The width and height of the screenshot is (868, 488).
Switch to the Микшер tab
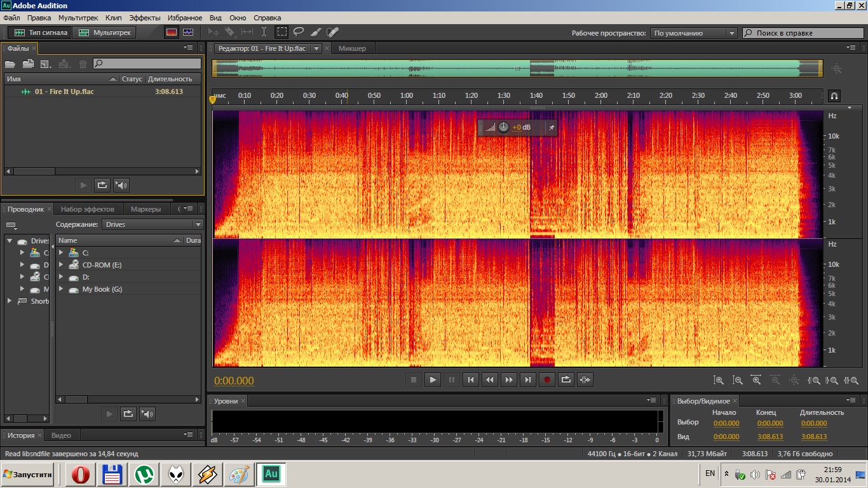(352, 48)
